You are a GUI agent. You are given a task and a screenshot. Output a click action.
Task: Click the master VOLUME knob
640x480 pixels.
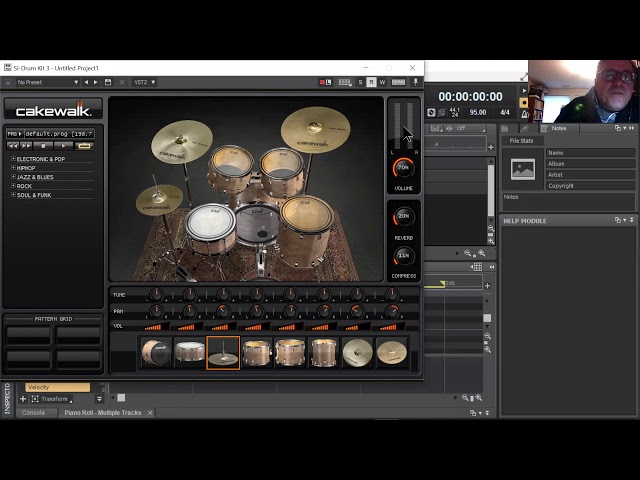pyautogui.click(x=403, y=168)
